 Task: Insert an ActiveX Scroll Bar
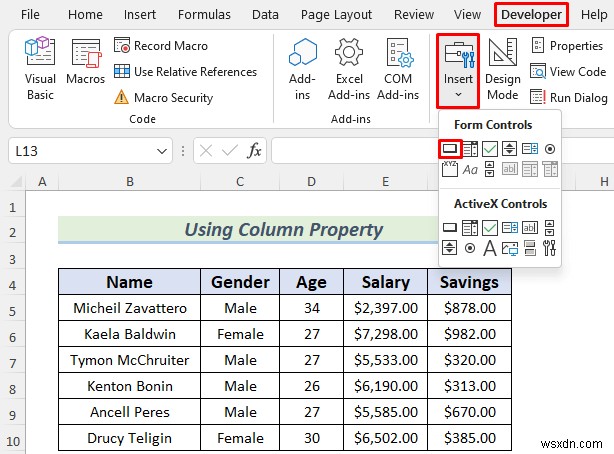pyautogui.click(x=550, y=228)
